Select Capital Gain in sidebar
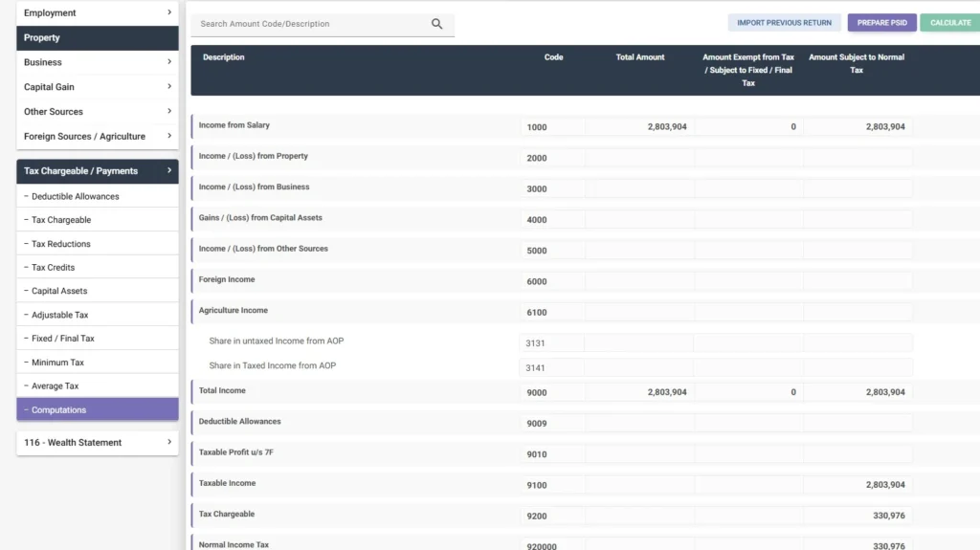 point(98,87)
